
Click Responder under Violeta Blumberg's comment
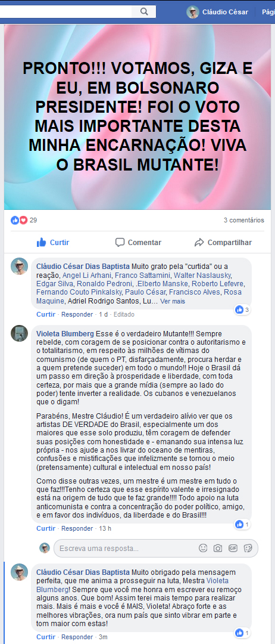77,528
